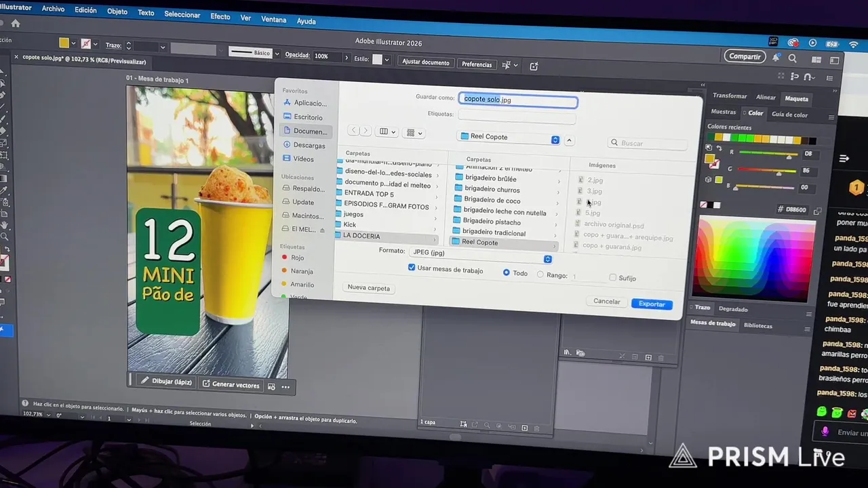Click the Guardar como filename field
The height and width of the screenshot is (488, 868).
(x=518, y=100)
